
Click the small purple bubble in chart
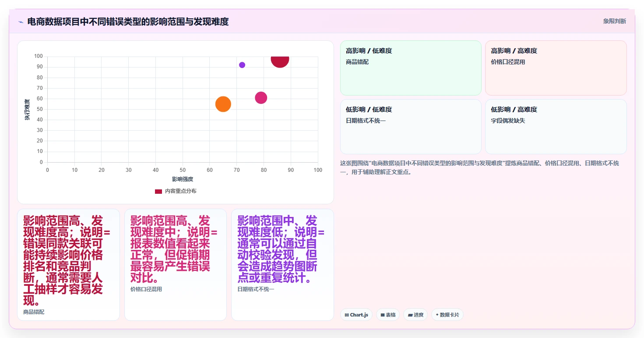[x=242, y=65]
